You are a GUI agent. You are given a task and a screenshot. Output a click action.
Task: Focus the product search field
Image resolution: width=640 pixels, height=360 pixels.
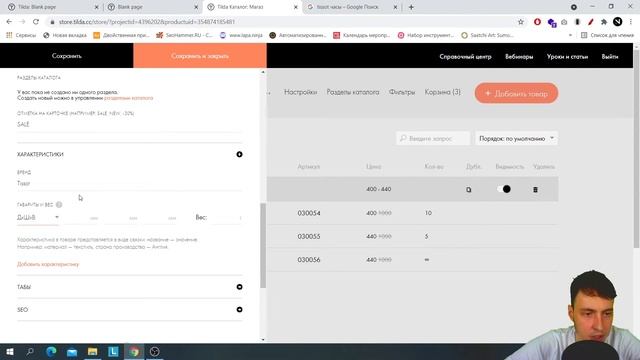(433, 138)
